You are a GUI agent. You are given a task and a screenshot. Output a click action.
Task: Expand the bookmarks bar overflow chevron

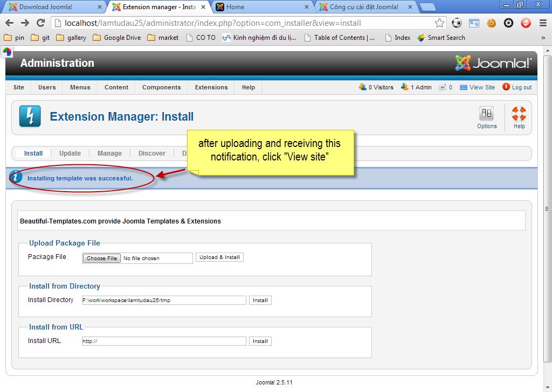[543, 38]
